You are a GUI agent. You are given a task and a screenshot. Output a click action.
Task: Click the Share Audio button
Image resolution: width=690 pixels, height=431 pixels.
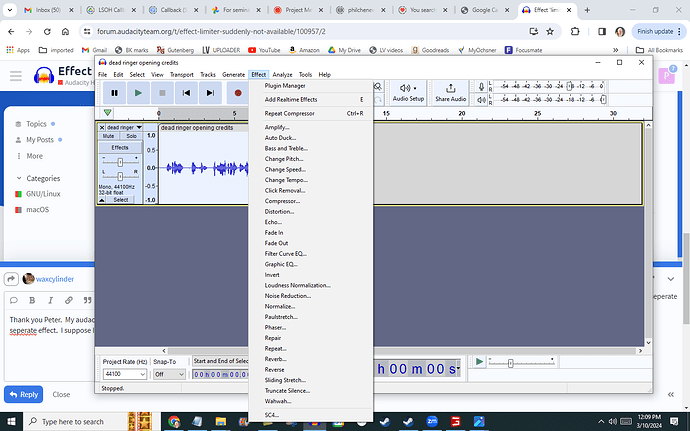point(450,93)
